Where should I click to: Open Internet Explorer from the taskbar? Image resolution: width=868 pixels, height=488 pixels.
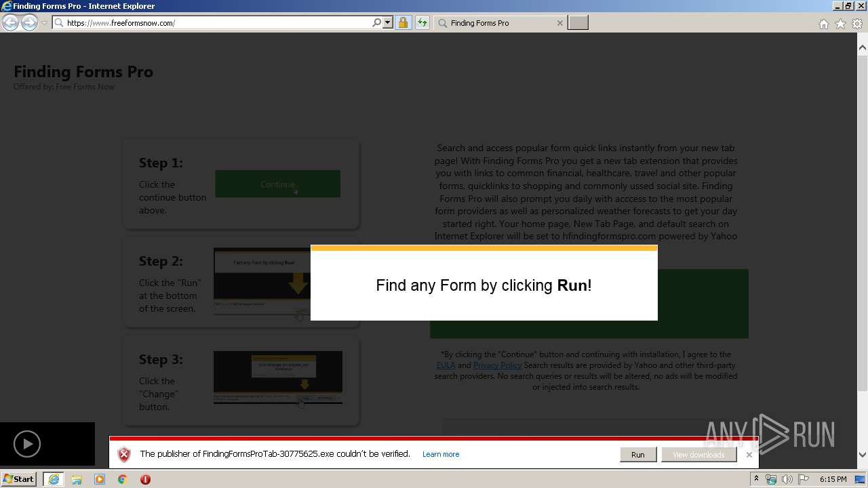coord(53,479)
